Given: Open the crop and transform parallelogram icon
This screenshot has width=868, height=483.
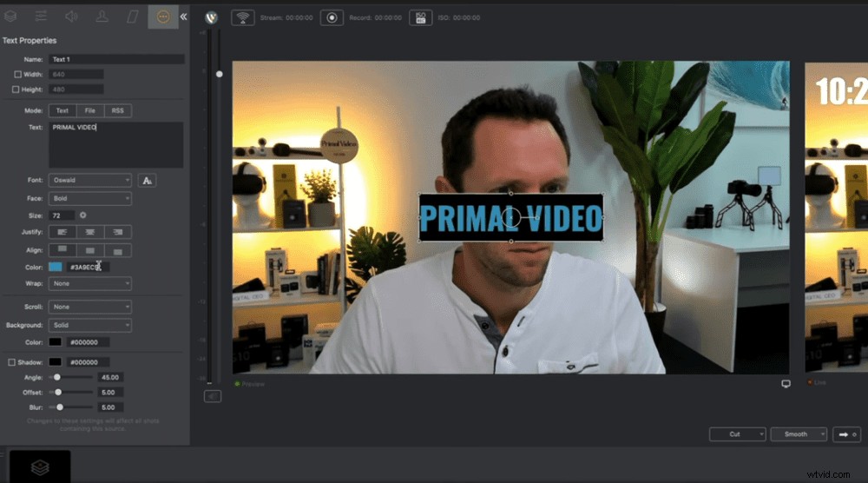Looking at the screenshot, I should pos(132,17).
